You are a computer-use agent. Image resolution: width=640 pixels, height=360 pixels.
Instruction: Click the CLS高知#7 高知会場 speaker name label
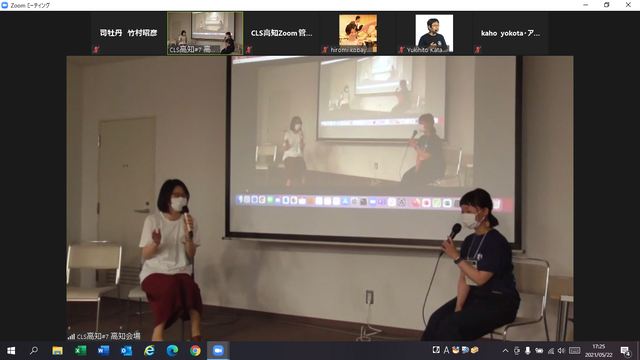109,336
